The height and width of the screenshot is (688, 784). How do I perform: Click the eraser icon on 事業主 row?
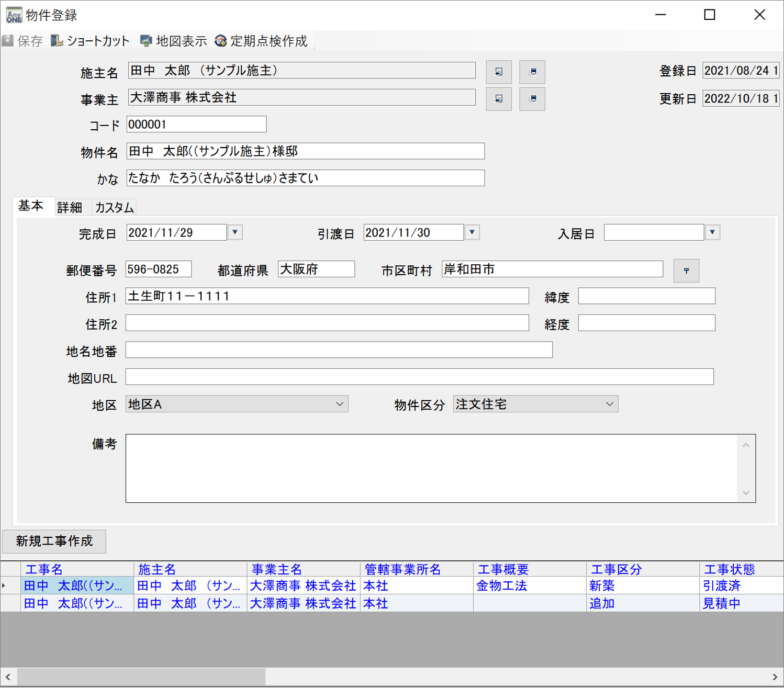tap(532, 99)
